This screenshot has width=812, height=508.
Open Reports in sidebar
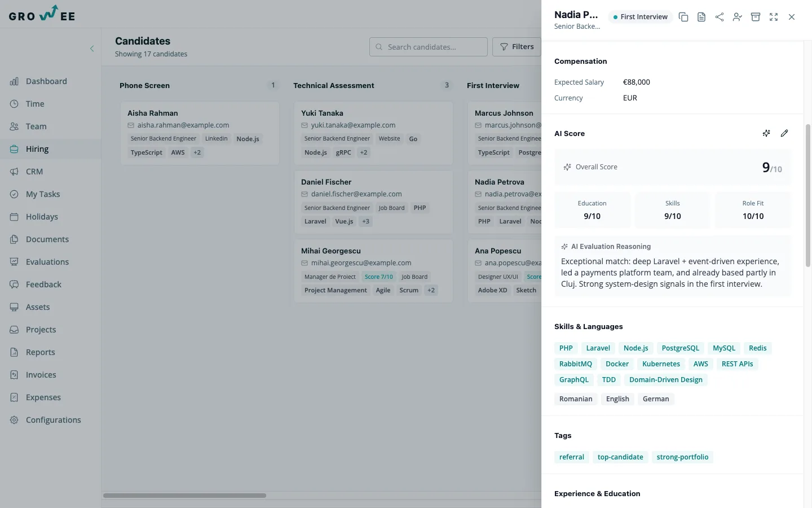(51, 352)
